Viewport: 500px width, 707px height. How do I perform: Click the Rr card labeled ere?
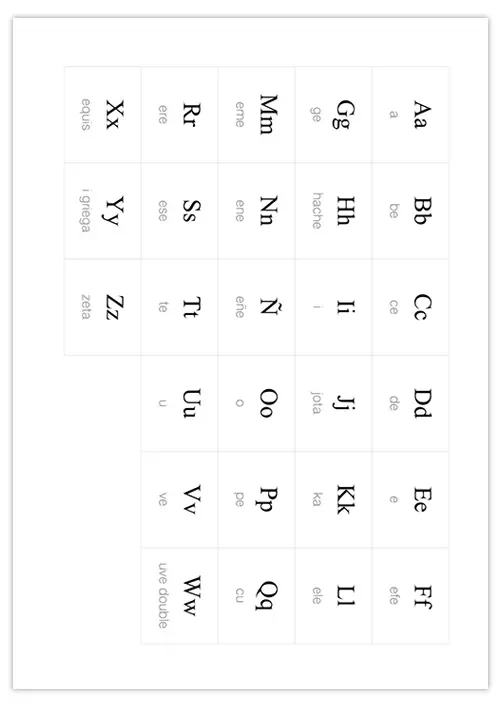coord(179,115)
